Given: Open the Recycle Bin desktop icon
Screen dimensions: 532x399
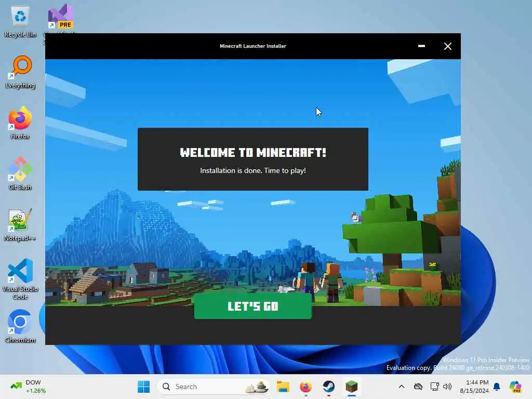Looking at the screenshot, I should (x=20, y=21).
